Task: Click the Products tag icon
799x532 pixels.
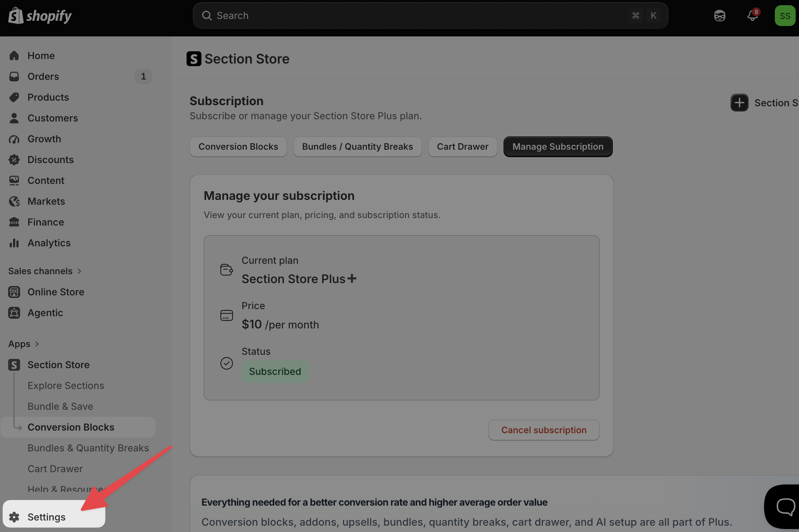Action: pyautogui.click(x=14, y=97)
